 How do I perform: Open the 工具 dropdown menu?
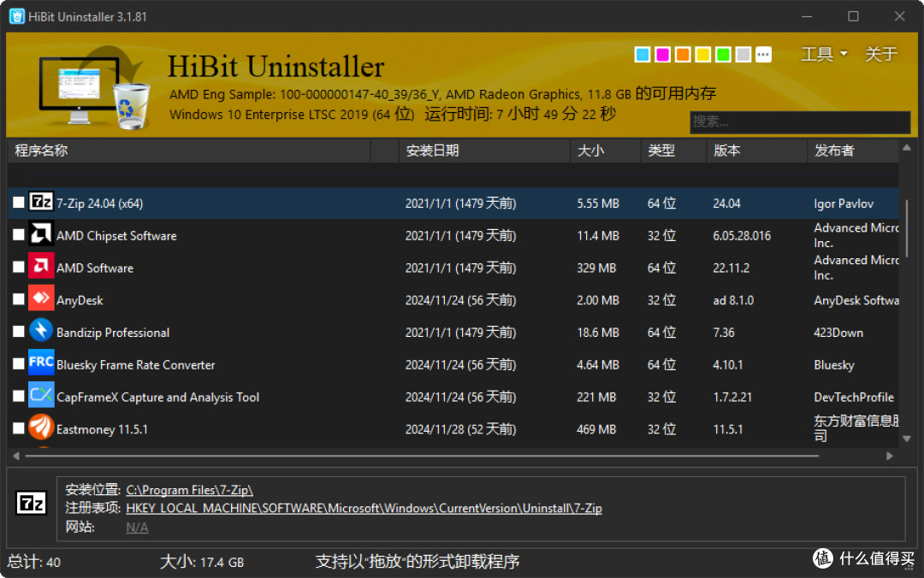tap(824, 54)
